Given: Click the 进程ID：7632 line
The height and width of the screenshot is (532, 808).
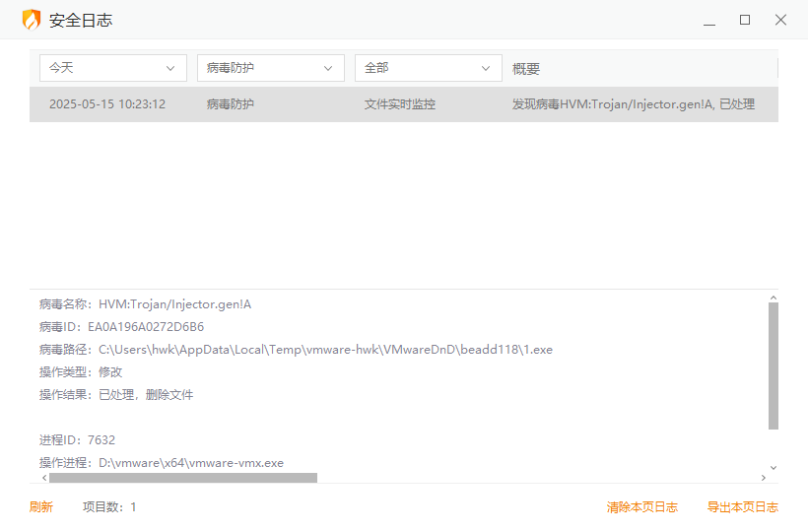Looking at the screenshot, I should click(77, 440).
